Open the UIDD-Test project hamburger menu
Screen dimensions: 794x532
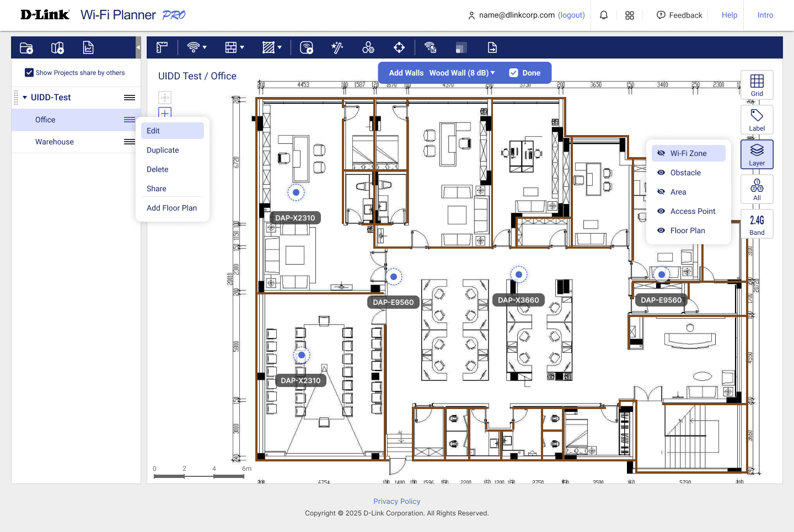(130, 98)
